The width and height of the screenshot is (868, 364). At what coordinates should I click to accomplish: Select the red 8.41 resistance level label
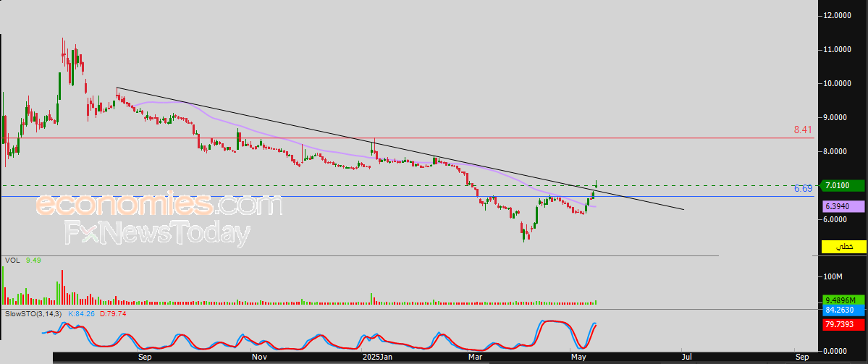802,130
